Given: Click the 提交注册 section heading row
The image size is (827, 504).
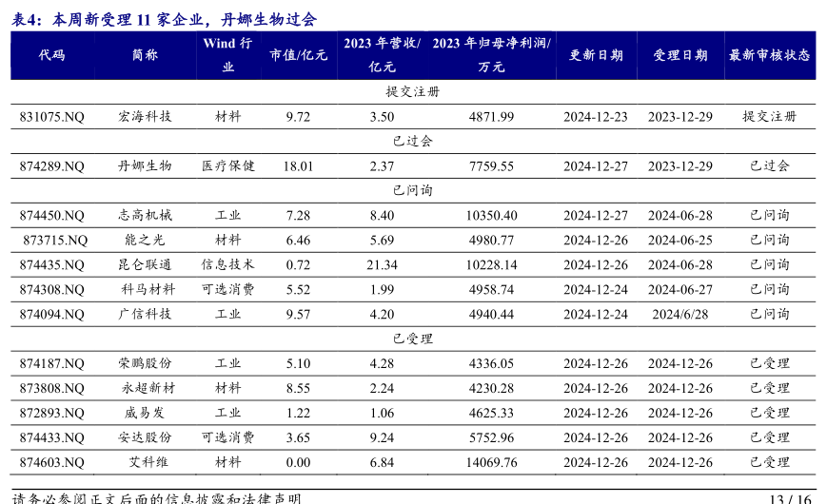Looking at the screenshot, I should (x=412, y=92).
